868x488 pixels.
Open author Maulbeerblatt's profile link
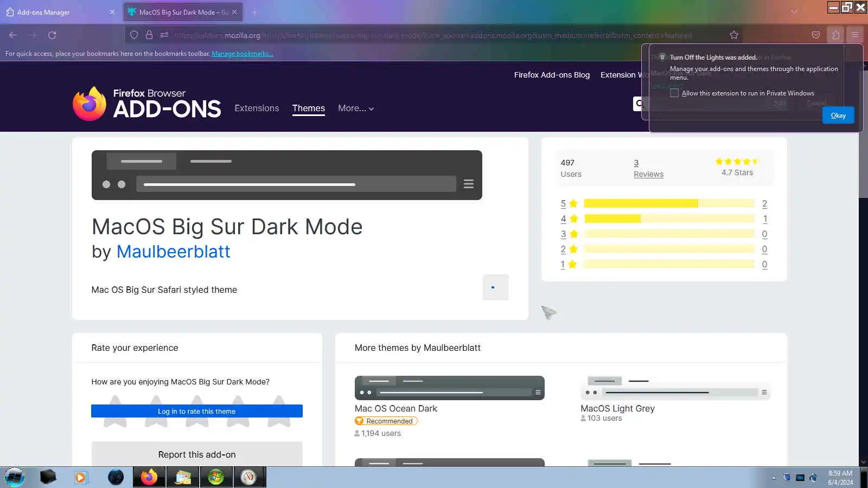tap(174, 252)
